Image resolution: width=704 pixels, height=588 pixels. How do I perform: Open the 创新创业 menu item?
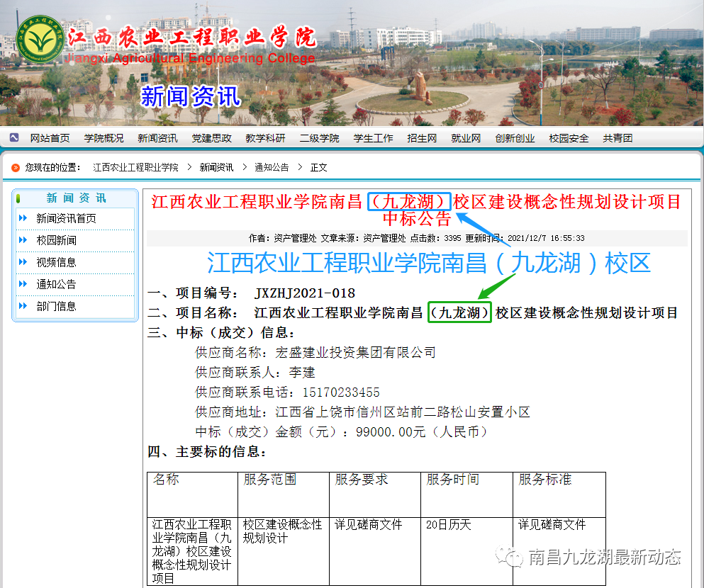[515, 138]
